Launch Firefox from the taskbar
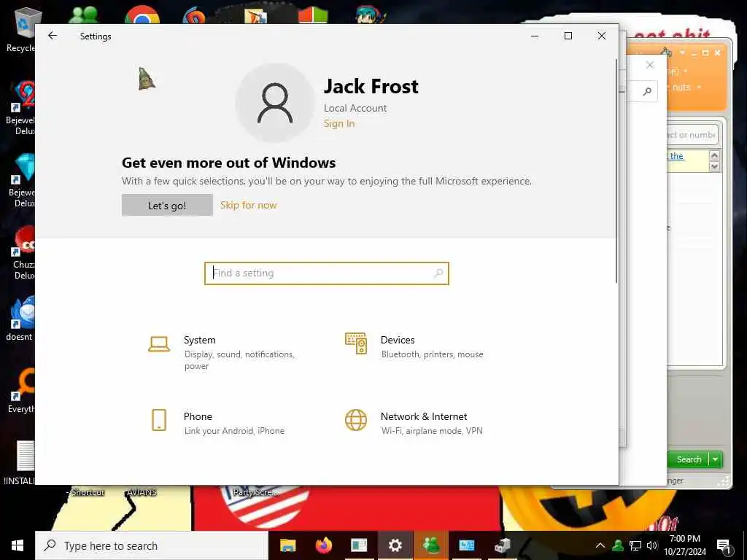The height and width of the screenshot is (560, 747). coord(323,545)
